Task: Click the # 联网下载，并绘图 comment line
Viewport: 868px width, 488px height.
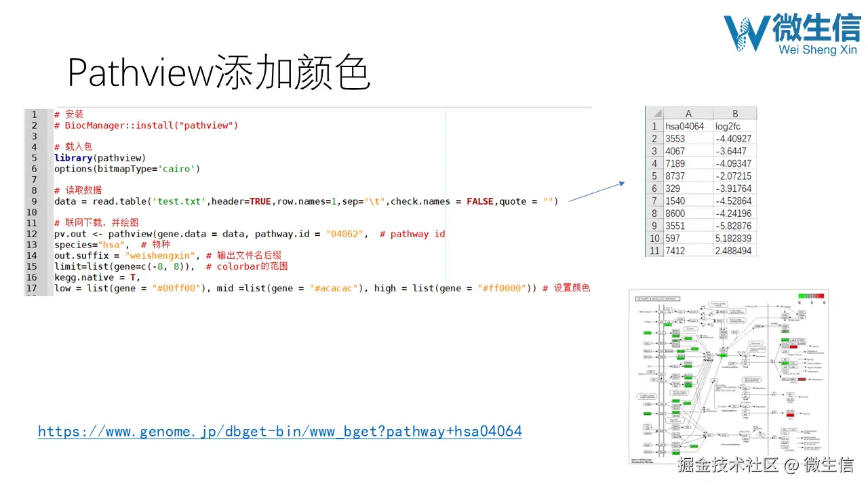Action: coord(96,223)
